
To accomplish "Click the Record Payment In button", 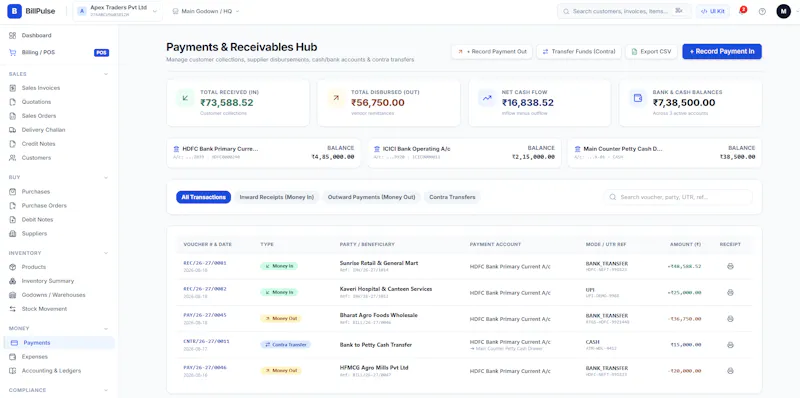I will [722, 52].
